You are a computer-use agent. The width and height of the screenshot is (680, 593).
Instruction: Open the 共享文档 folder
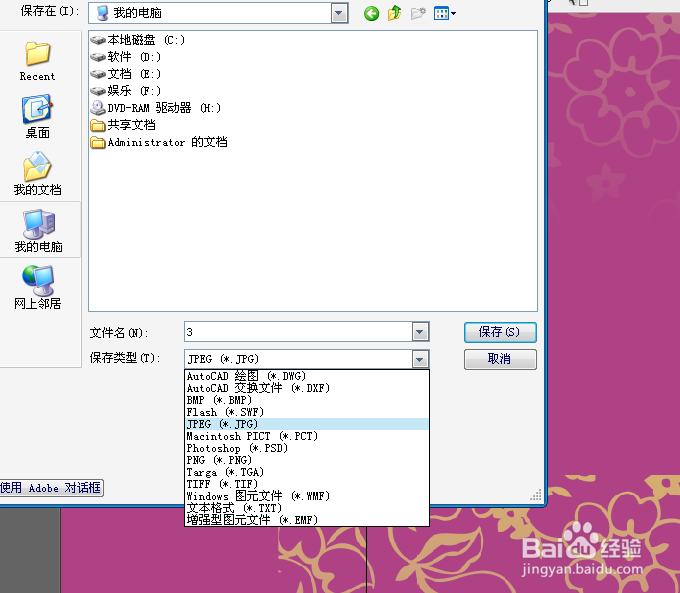point(123,125)
